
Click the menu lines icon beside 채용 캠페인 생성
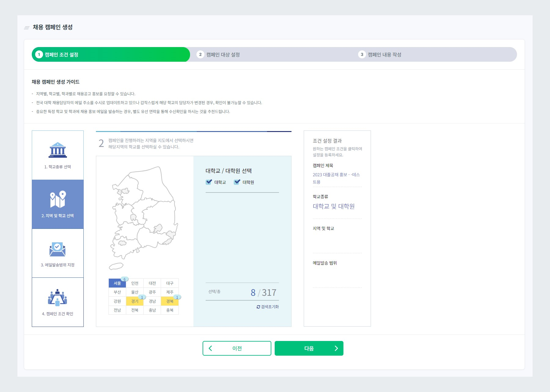[27, 27]
